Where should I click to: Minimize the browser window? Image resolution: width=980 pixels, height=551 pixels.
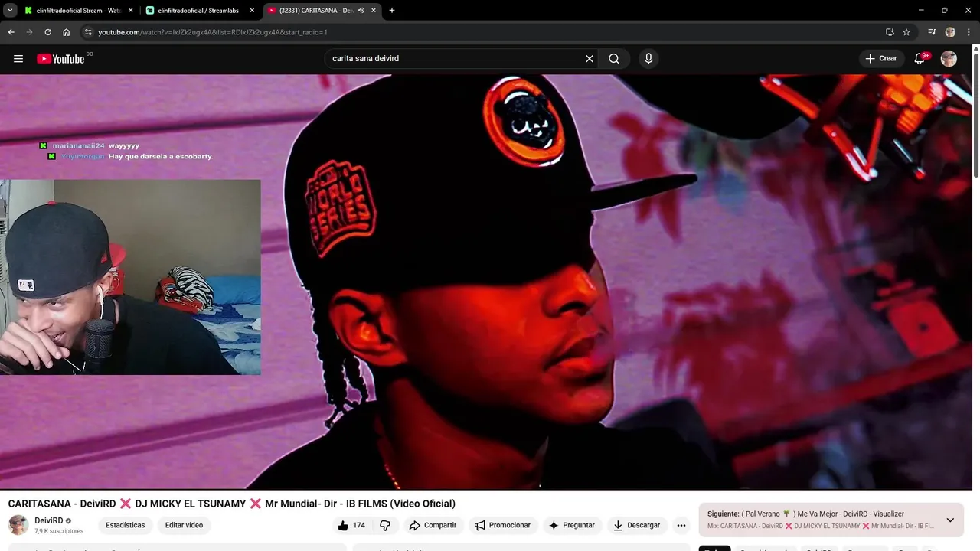[921, 11]
